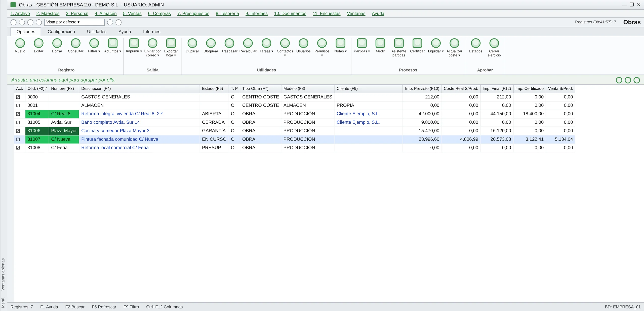644x311 pixels.
Task: Click the Borrar icon
Action: (57, 43)
